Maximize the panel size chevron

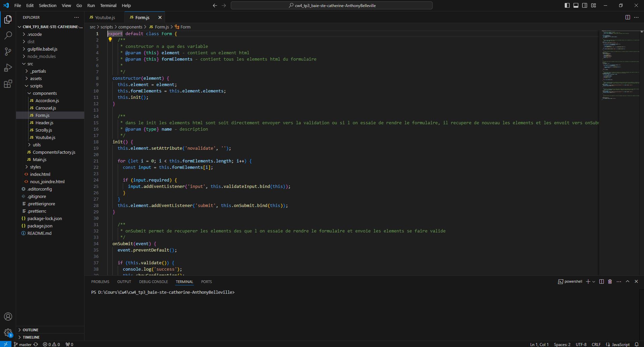[628, 282]
